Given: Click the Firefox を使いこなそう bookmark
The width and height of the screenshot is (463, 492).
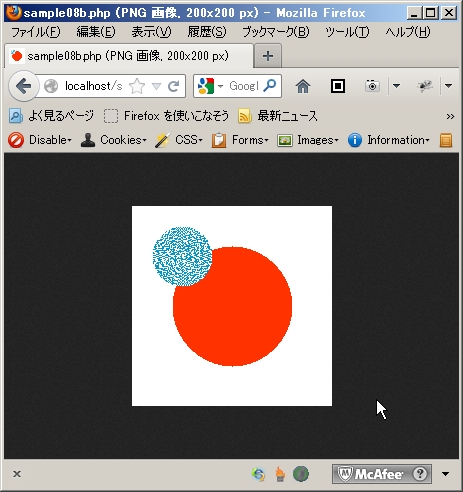Looking at the screenshot, I should (x=167, y=116).
